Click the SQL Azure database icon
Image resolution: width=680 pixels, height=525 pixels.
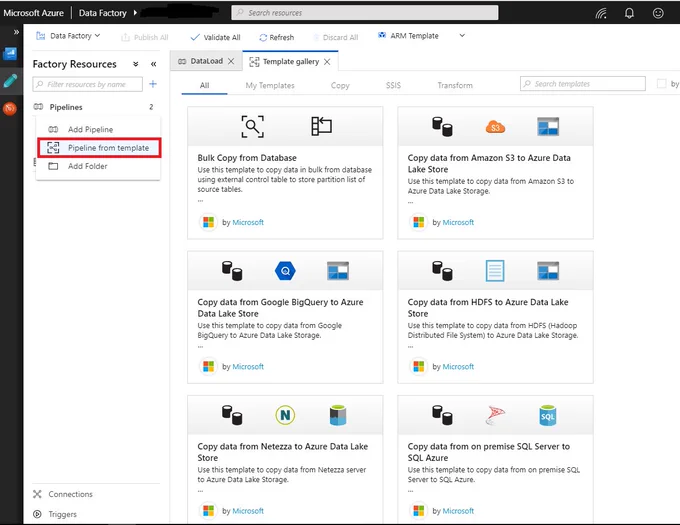tap(548, 415)
